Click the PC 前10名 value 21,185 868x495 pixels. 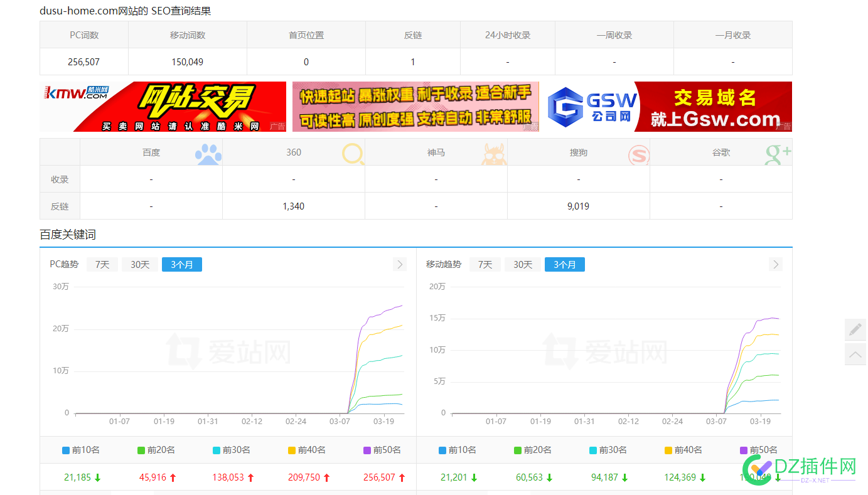[77, 477]
